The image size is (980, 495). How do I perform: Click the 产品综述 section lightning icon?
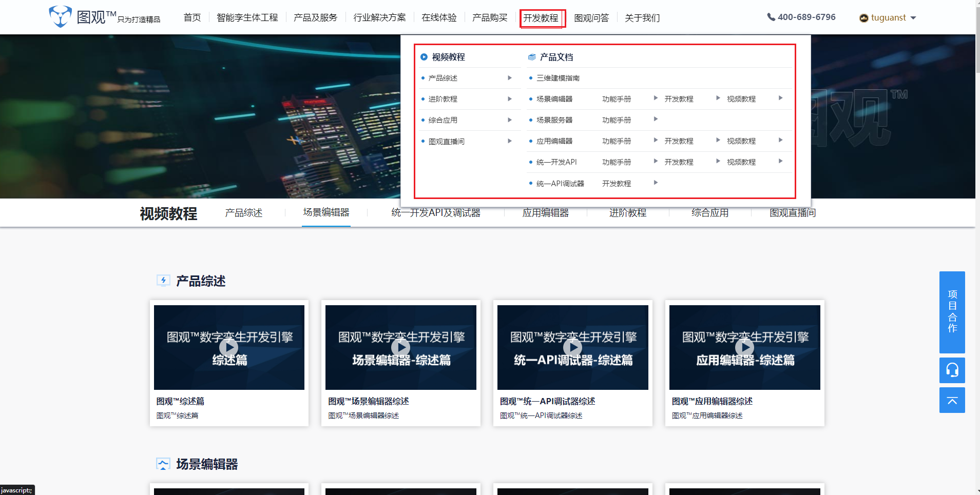click(163, 280)
